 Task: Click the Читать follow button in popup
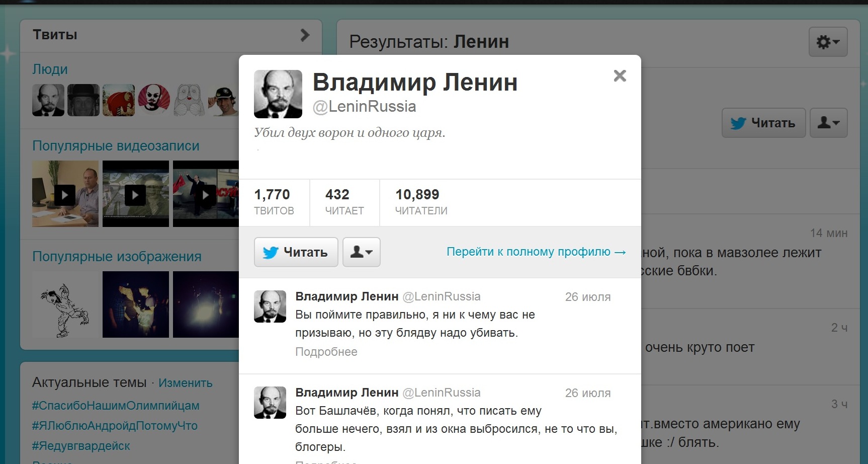coord(296,252)
